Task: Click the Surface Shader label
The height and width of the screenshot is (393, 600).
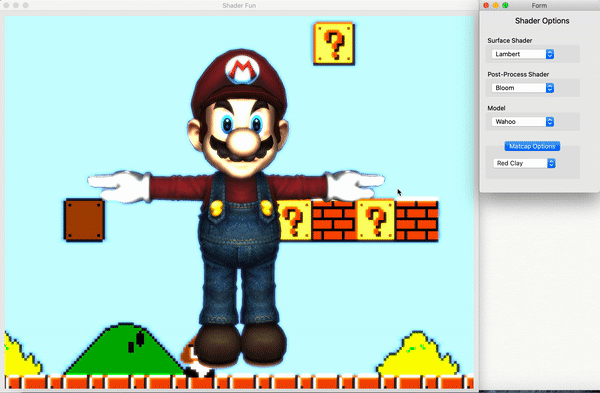Action: click(510, 40)
